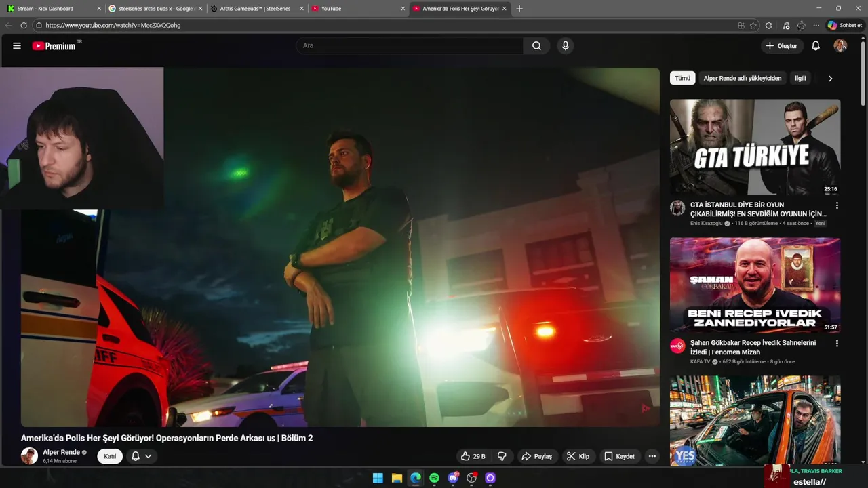This screenshot has width=868, height=488.
Task: Open the YouTube guide hamburger menu
Action: 17,45
